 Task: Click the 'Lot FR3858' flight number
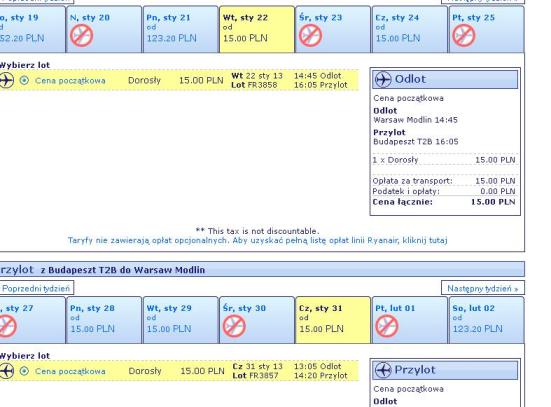pos(254,85)
